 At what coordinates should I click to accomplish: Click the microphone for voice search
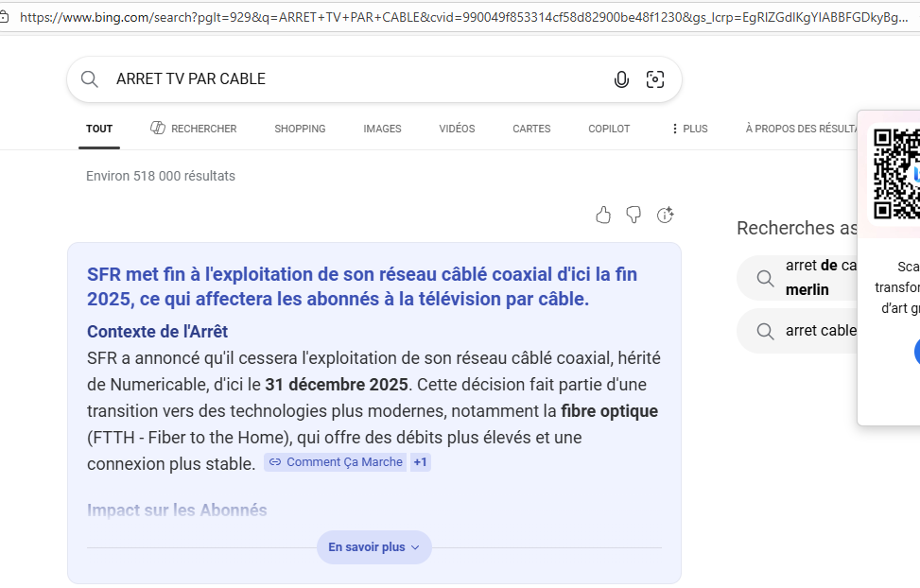coord(621,79)
